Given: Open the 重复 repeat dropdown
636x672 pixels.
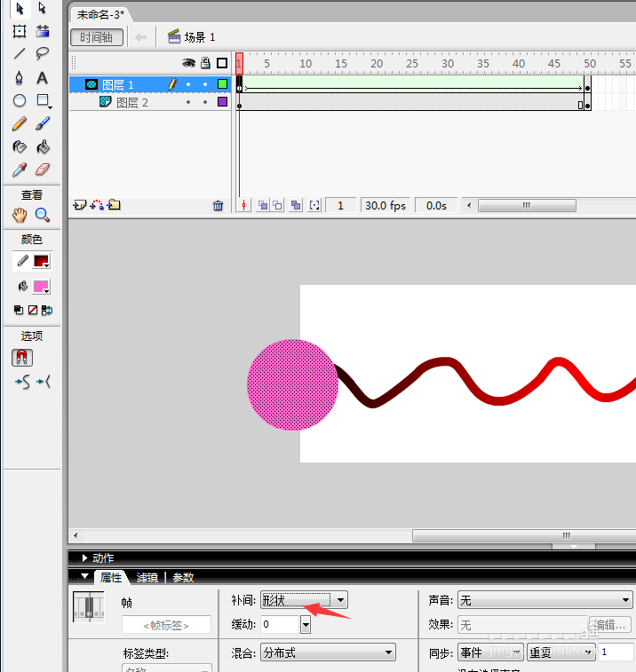Looking at the screenshot, I should (561, 652).
